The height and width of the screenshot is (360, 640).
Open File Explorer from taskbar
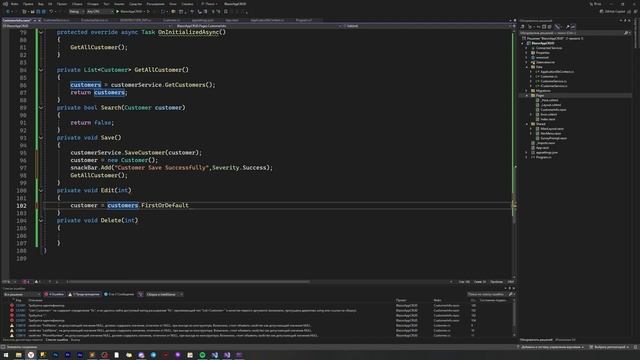tap(19, 355)
